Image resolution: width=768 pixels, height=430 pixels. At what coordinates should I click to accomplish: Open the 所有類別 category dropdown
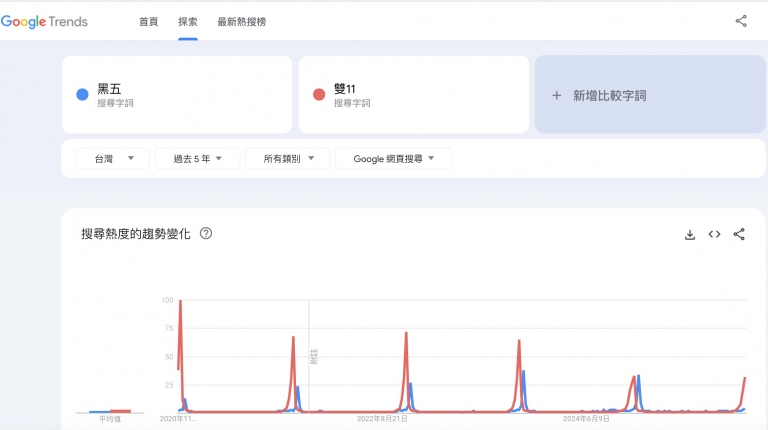click(x=288, y=158)
